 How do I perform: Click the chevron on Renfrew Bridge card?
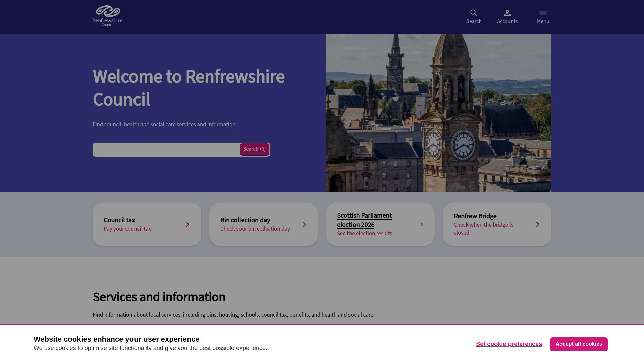(x=538, y=224)
